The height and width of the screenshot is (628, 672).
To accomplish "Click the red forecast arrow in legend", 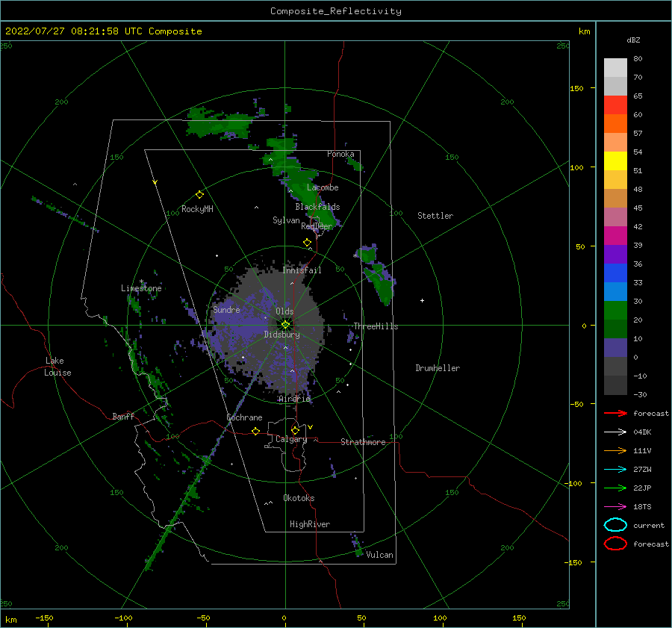I will [x=615, y=413].
